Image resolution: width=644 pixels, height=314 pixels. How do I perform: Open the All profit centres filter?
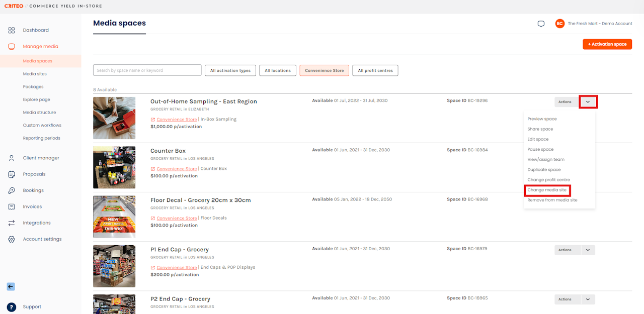[375, 70]
